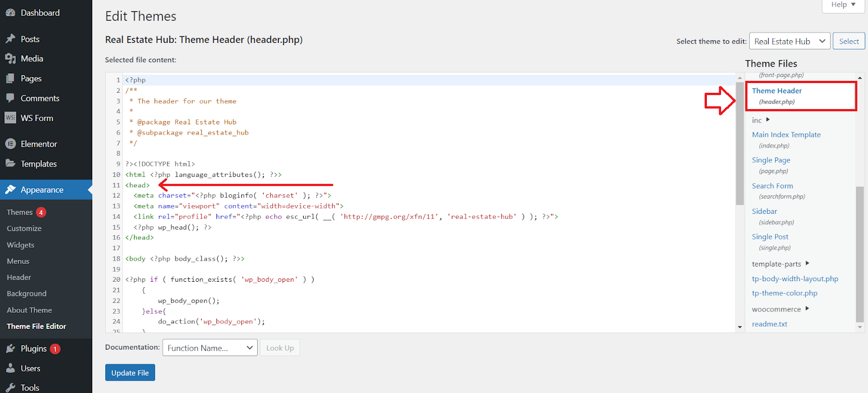
Task: Click the Media library icon
Action: [x=10, y=59]
